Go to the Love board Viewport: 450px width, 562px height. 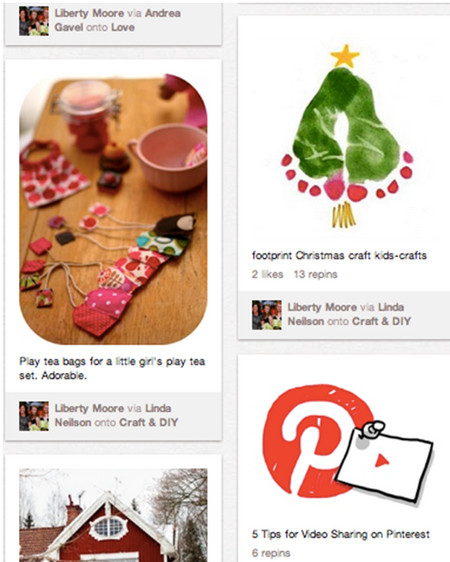coord(123,27)
